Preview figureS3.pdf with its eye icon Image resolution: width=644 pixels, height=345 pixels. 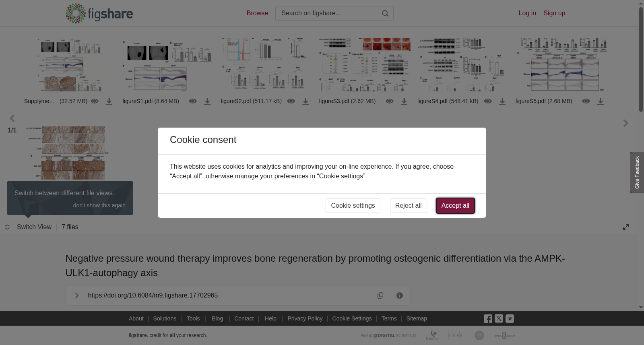tap(390, 101)
